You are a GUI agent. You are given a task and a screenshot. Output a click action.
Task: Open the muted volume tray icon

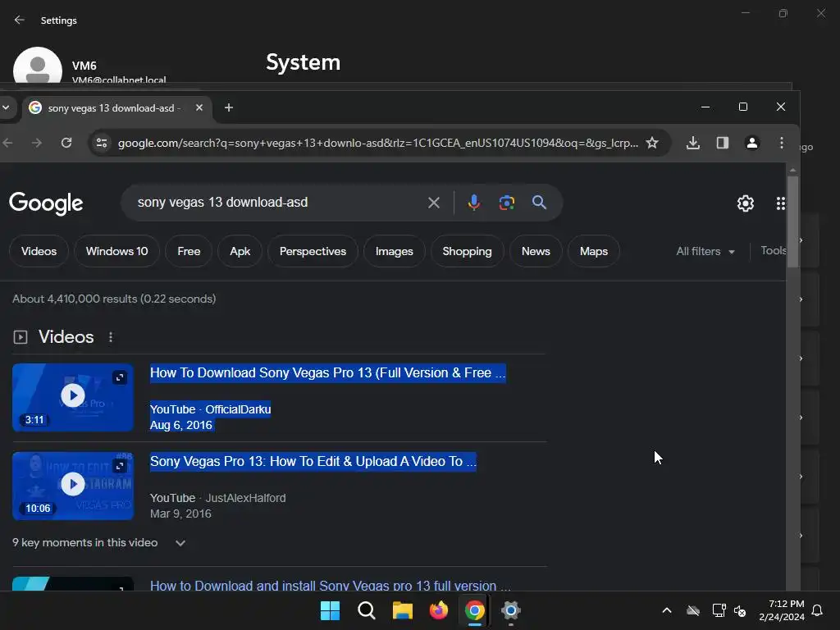[740, 610]
